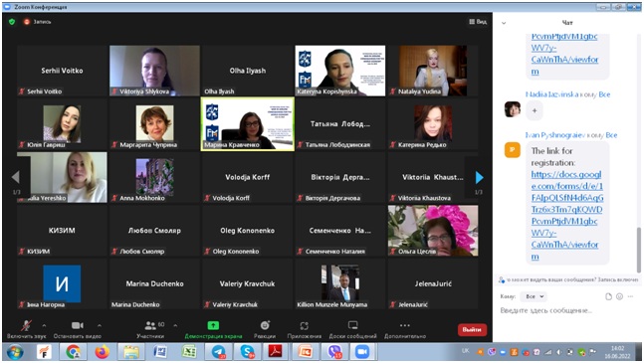
Task: Open the chat recipient dropdown
Action: tap(533, 296)
